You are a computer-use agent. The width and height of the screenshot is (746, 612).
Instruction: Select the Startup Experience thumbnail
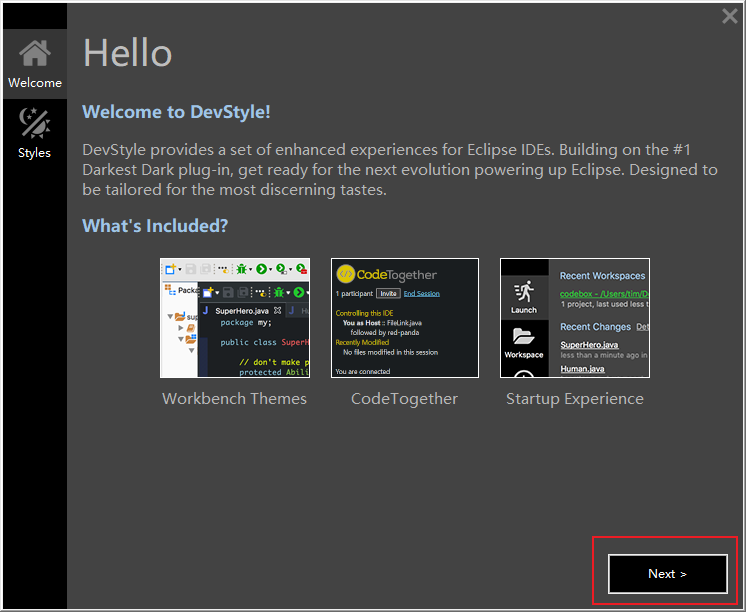tap(575, 318)
